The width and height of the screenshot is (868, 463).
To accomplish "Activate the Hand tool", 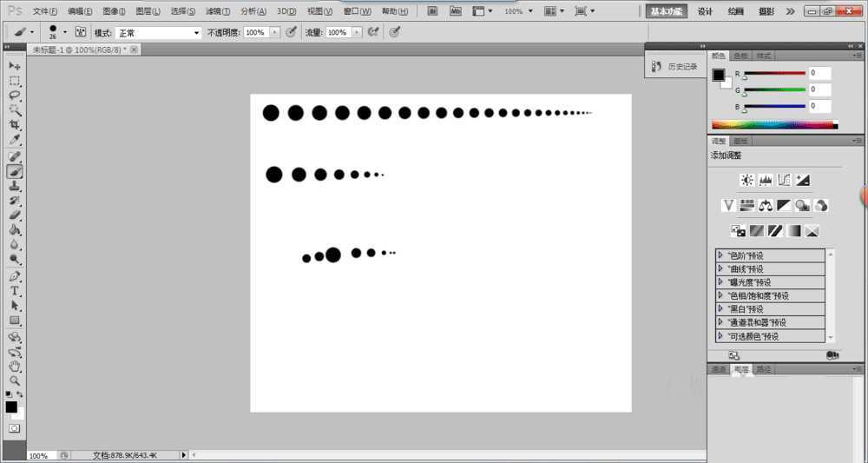I will pyautogui.click(x=15, y=366).
